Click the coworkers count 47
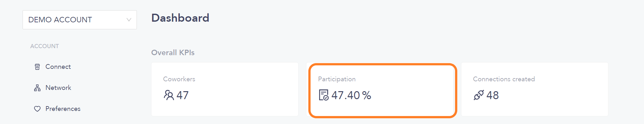The width and height of the screenshot is (644, 124). click(183, 95)
